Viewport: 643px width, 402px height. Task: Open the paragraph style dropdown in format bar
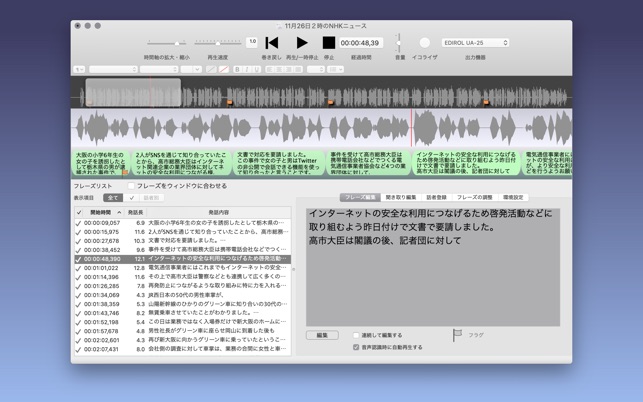point(79,69)
